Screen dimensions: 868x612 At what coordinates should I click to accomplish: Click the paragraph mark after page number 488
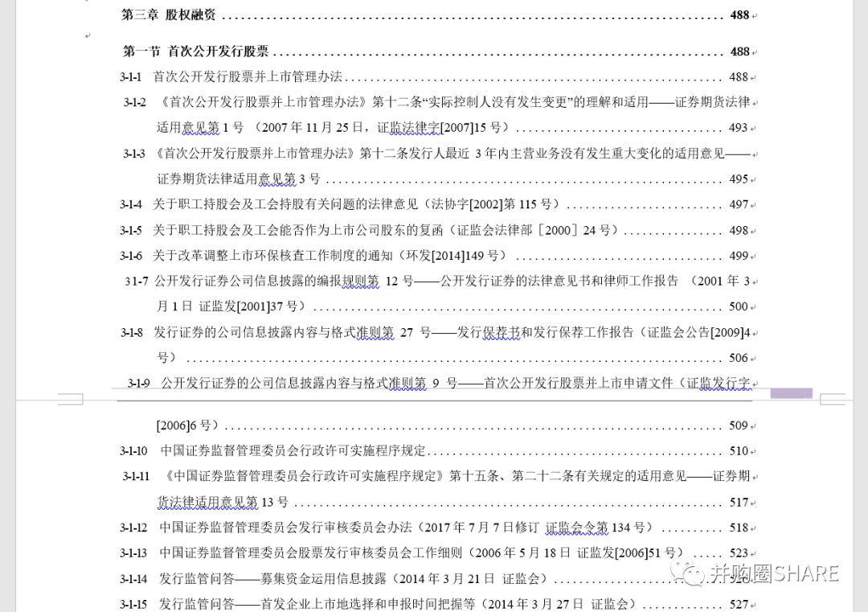[x=752, y=14]
